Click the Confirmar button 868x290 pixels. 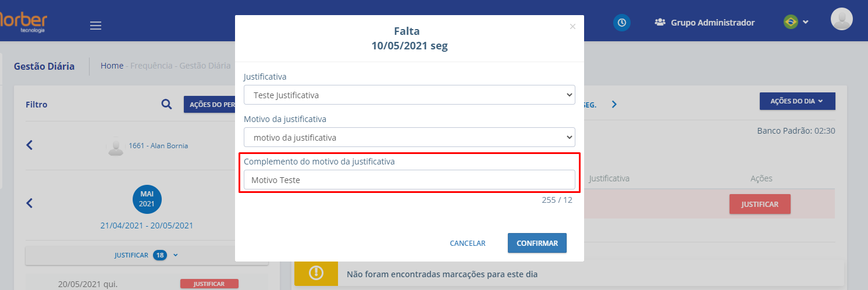point(537,244)
